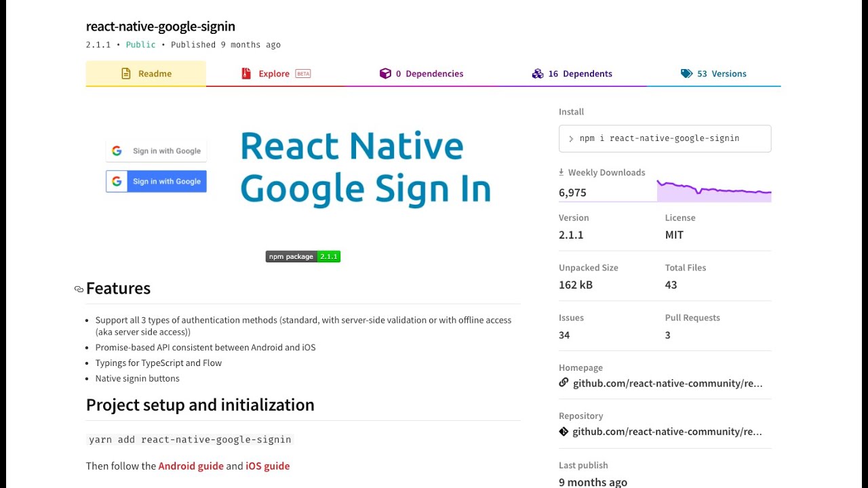Click the React Native Google Sign In banner title

(x=365, y=167)
